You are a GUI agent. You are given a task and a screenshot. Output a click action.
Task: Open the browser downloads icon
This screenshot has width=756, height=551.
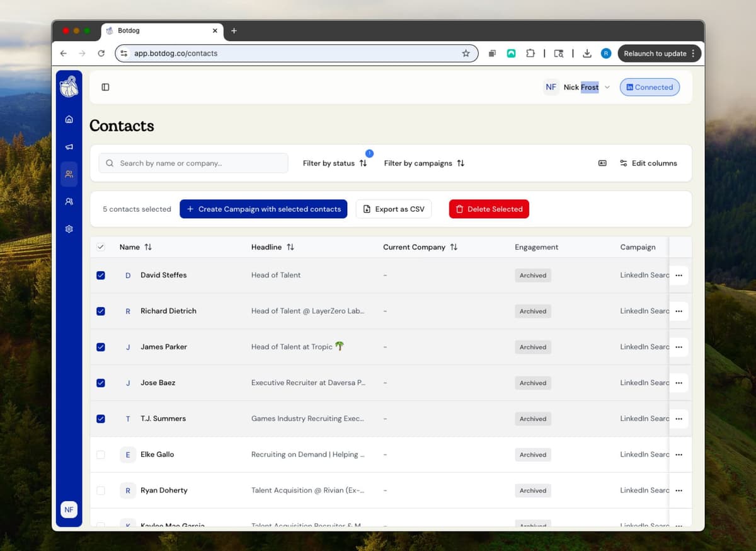click(587, 54)
